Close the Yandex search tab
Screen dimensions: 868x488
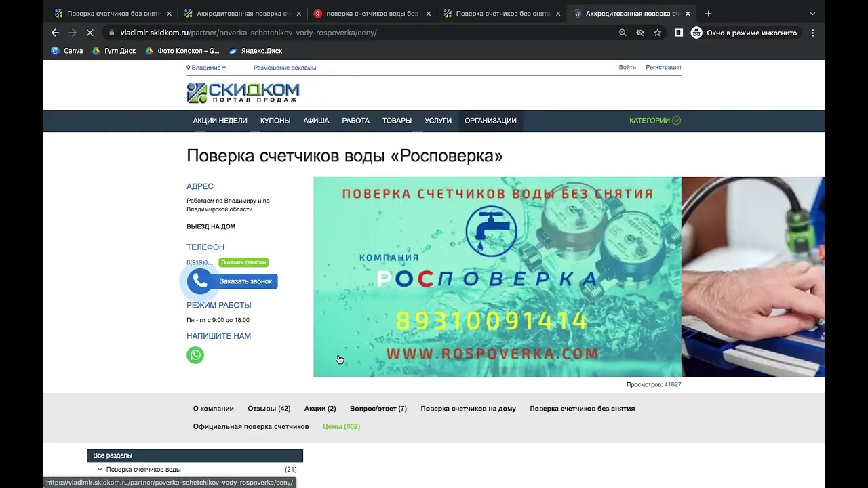[x=429, y=14]
